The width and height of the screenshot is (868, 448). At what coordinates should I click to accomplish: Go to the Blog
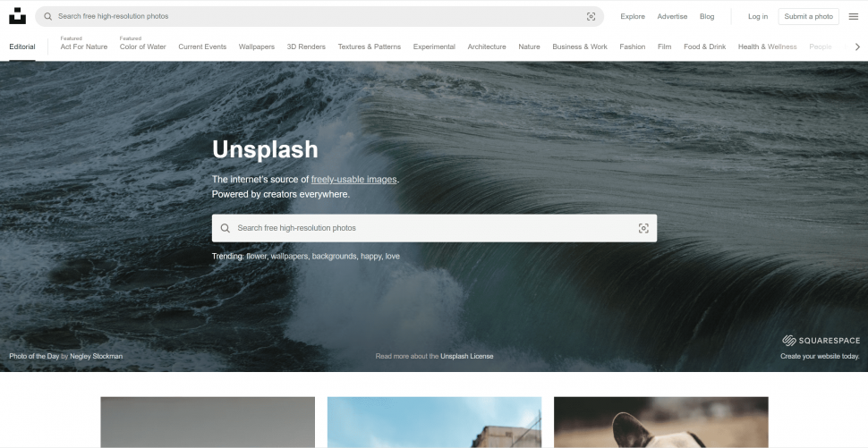(x=707, y=17)
